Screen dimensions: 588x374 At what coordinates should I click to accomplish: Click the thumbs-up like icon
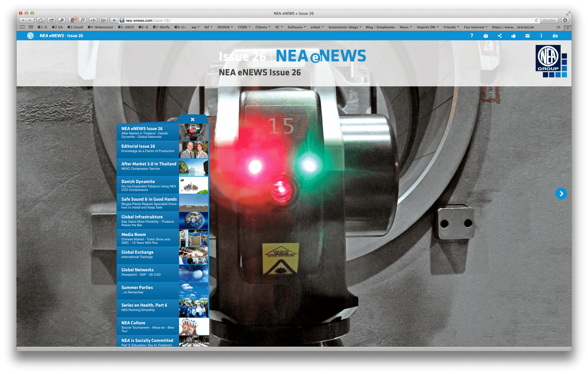point(514,36)
